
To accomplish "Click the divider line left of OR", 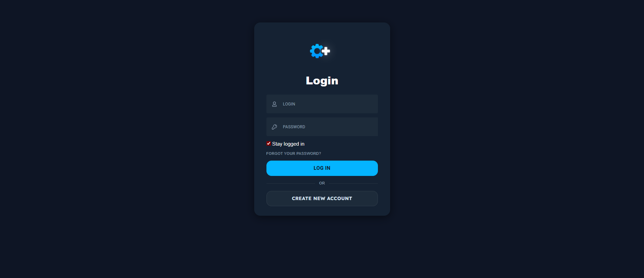I will click(x=291, y=183).
